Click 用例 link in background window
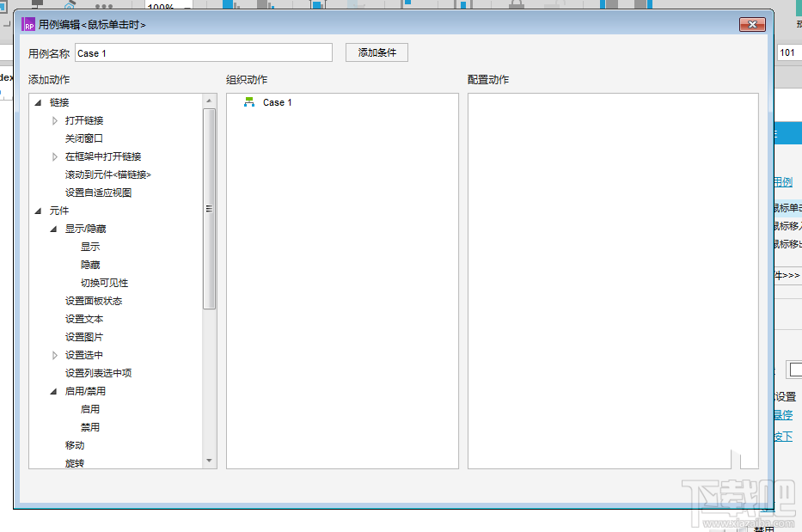 click(783, 182)
